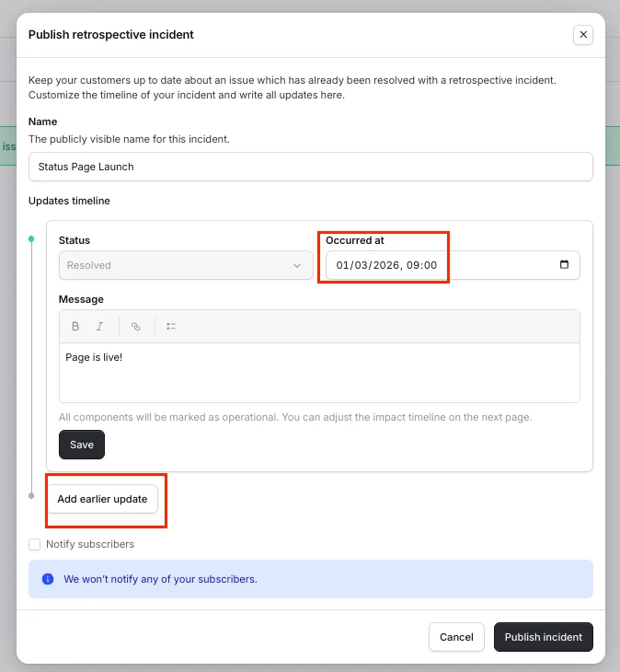Image resolution: width=620 pixels, height=672 pixels.
Task: Click the green Resolved timeline marker dot
Action: click(x=31, y=238)
